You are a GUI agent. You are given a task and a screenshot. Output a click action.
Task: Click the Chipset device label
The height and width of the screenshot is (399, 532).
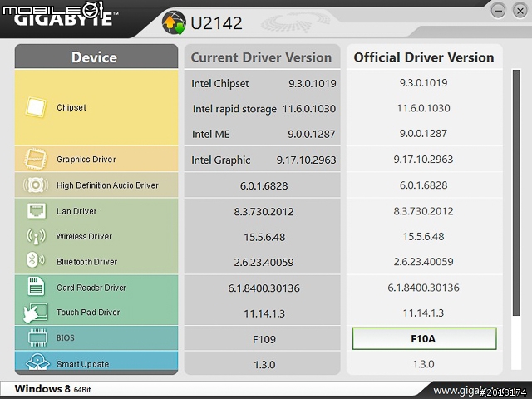[71, 107]
